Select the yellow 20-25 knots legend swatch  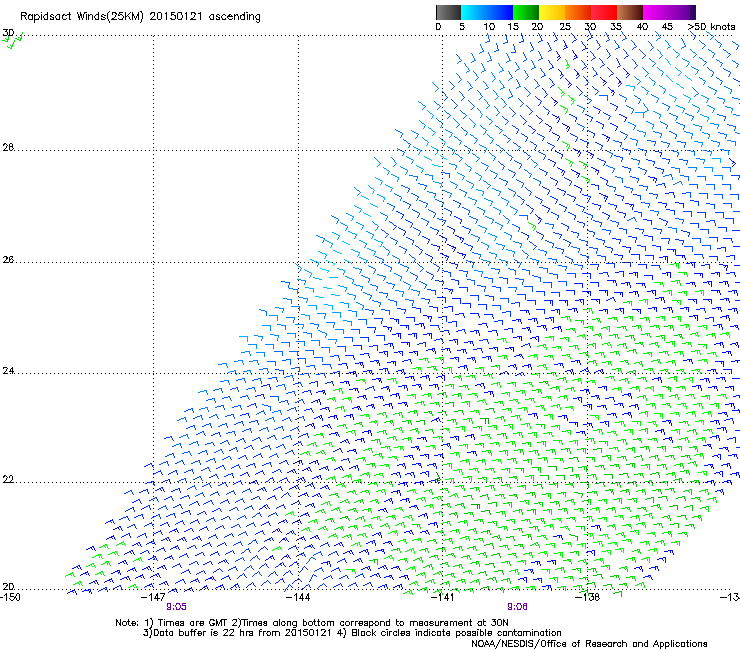click(552, 12)
